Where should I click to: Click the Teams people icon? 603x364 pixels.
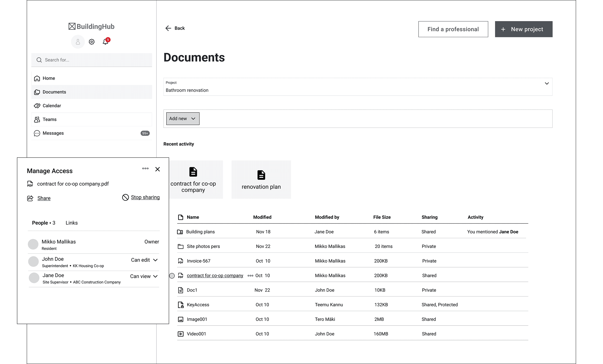pos(37,119)
